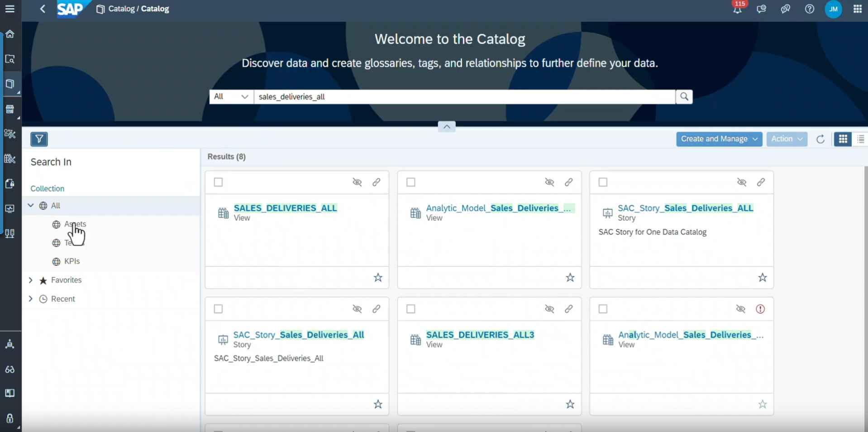The image size is (868, 432).
Task: Tick checkbox on SALES_DELIVERIES_ALL3 card
Action: tap(411, 309)
